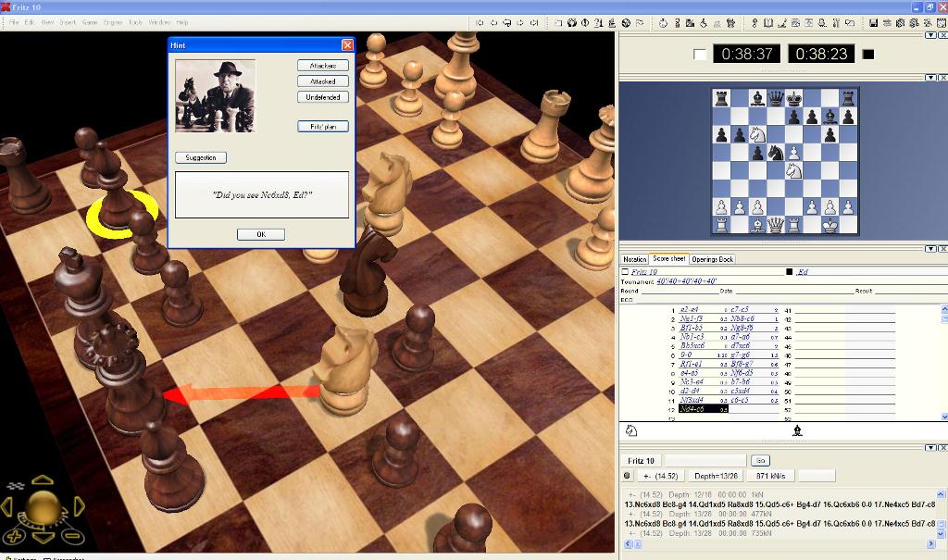Viewport: 948px width, 560px height.
Task: Click the globe icon in toolbar
Action: 627,22
